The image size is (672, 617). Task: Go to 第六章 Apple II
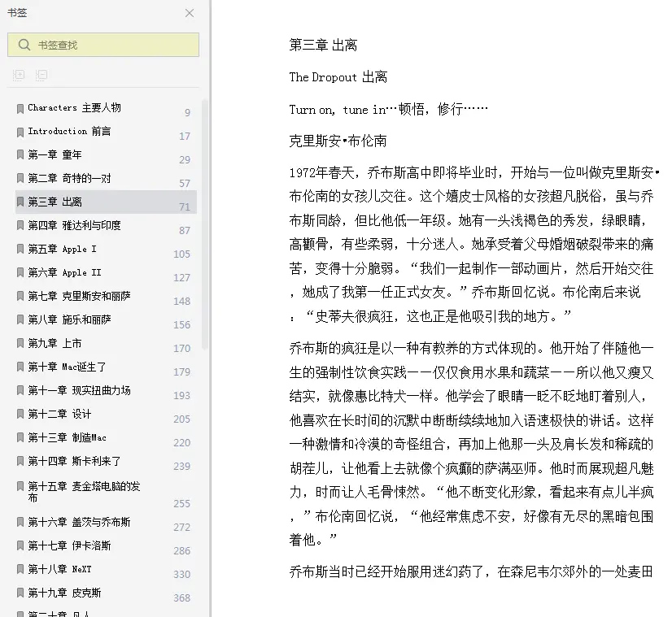65,272
